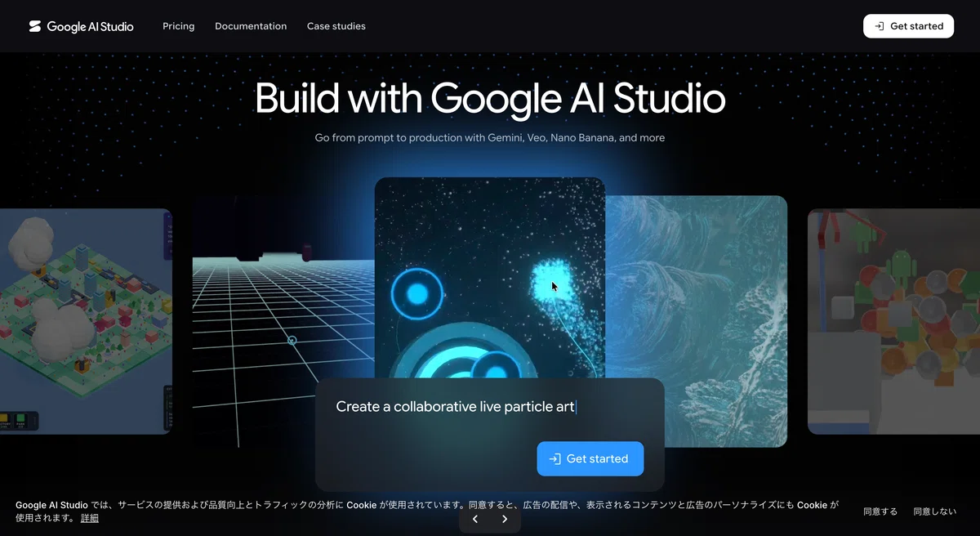Viewport: 980px width, 536px height.
Task: Select the Android claw machine thumbnail
Action: tap(893, 321)
